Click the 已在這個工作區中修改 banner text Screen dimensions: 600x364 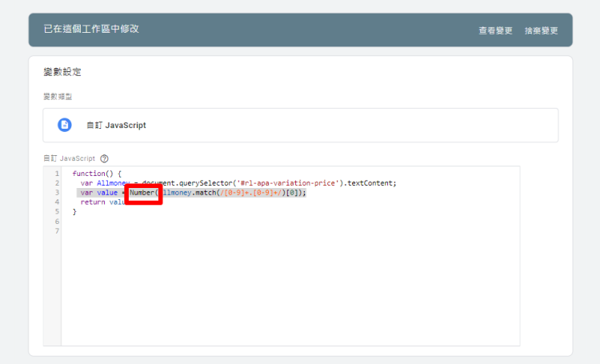point(91,29)
